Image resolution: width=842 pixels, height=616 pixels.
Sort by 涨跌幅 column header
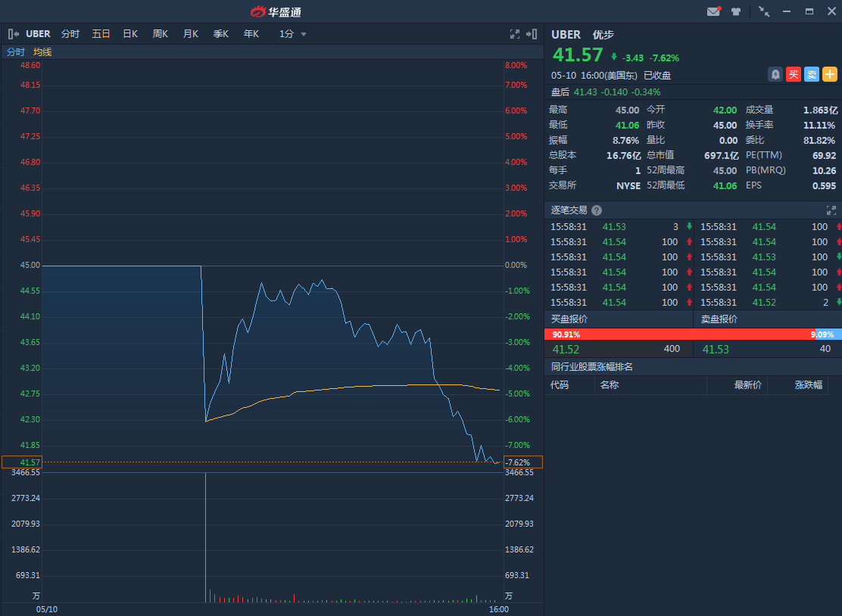pyautogui.click(x=808, y=385)
